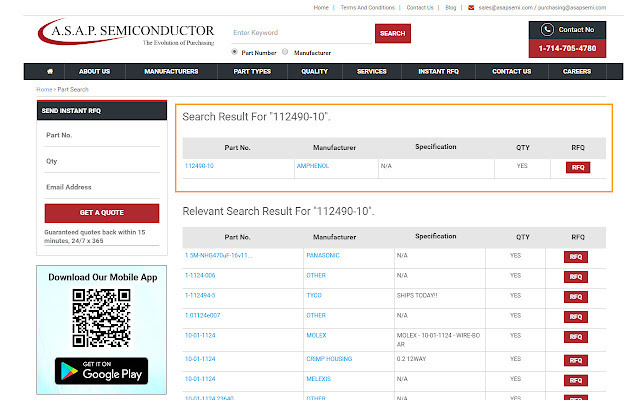Open part number 112490-10 link
Image resolution: width=640 pixels, height=400 pixels.
(199, 166)
